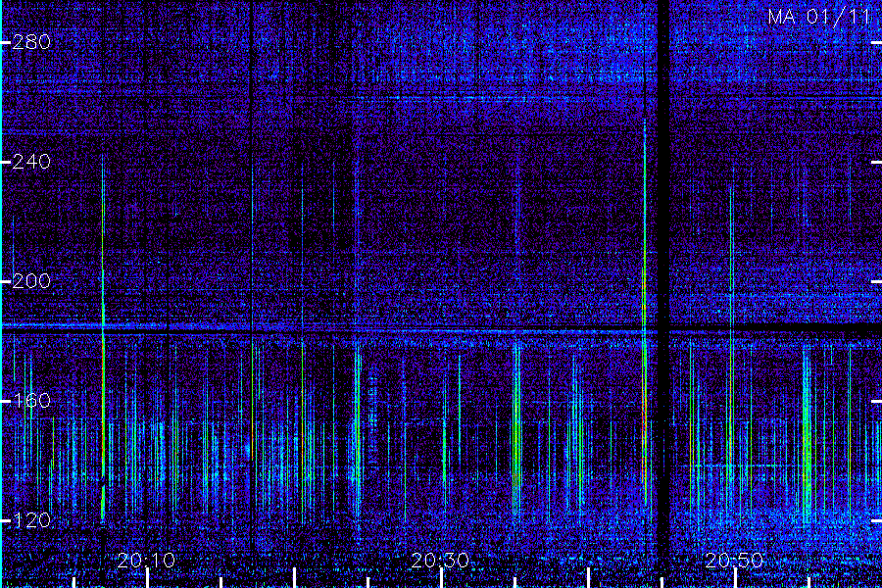Screen dimensions: 882x588
Task: Click the 280 frequency axis label
Action: point(31,42)
